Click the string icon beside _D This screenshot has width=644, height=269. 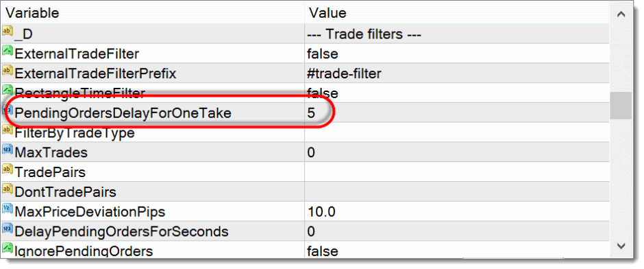(8, 32)
